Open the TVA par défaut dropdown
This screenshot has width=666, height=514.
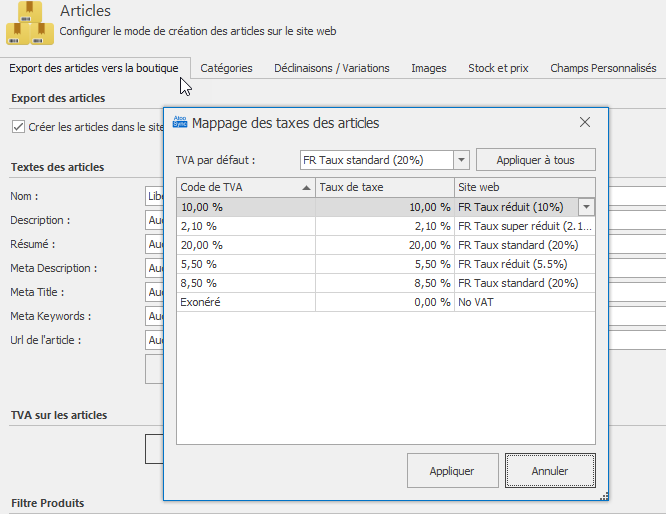coord(461,160)
